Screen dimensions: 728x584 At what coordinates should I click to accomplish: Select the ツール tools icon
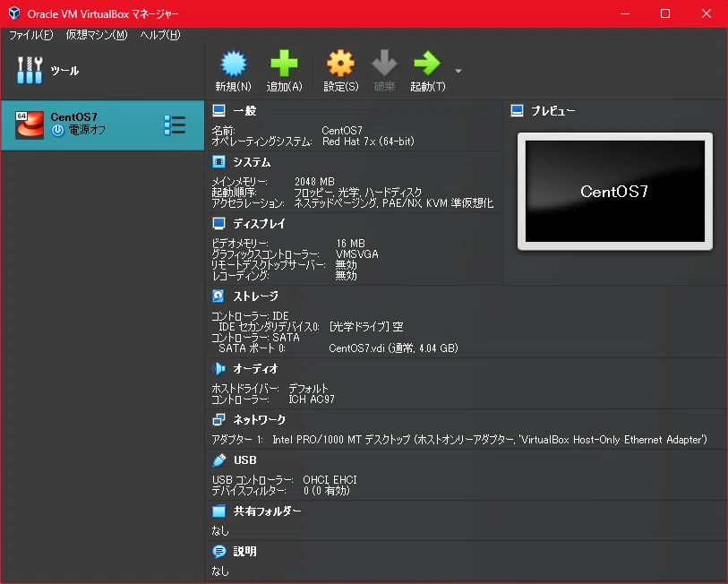[x=30, y=70]
